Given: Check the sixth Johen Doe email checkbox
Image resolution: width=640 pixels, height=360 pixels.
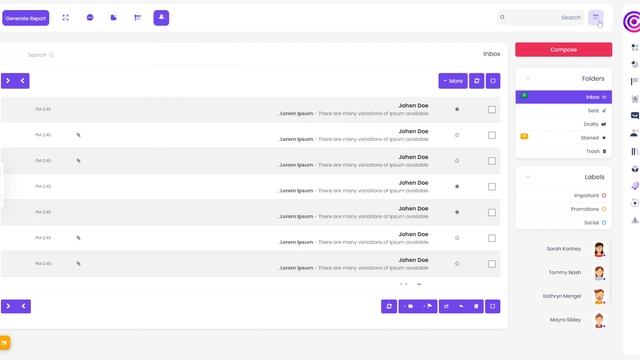Looking at the screenshot, I should point(492,238).
